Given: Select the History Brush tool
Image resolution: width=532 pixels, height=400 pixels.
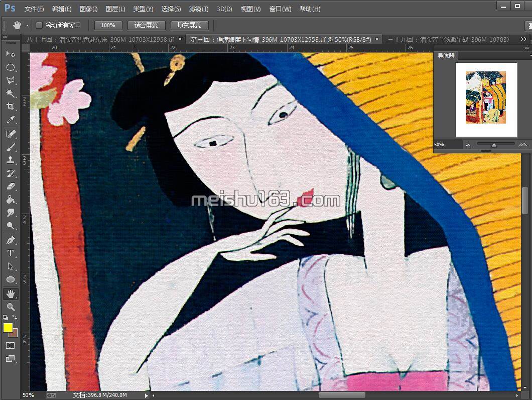Looking at the screenshot, I should [x=11, y=173].
